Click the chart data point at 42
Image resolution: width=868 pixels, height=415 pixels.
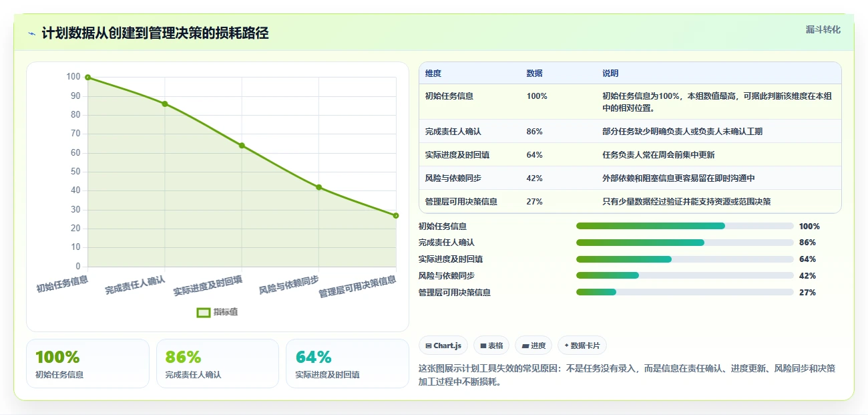pos(318,187)
